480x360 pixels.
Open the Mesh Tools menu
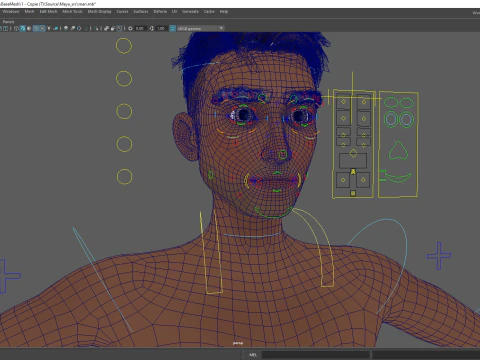pyautogui.click(x=72, y=12)
